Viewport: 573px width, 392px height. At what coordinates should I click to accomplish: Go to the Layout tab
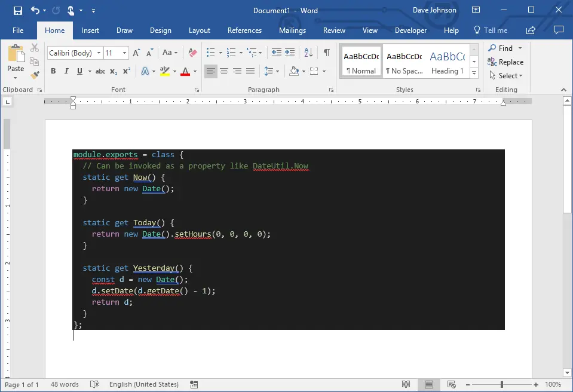[200, 30]
